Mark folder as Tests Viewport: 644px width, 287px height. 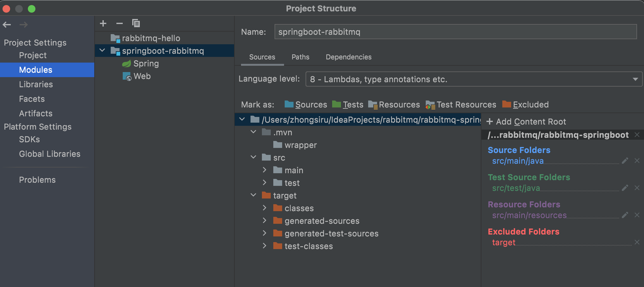[348, 105]
